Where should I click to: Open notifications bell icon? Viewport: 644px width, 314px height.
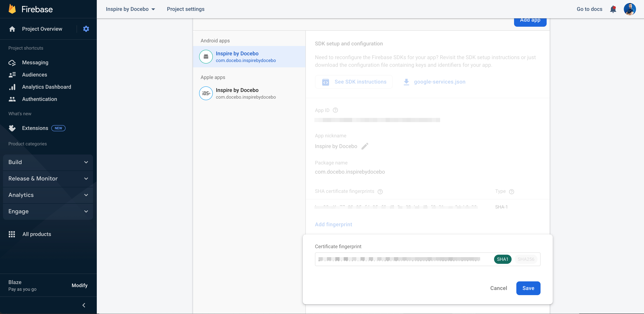coord(613,9)
